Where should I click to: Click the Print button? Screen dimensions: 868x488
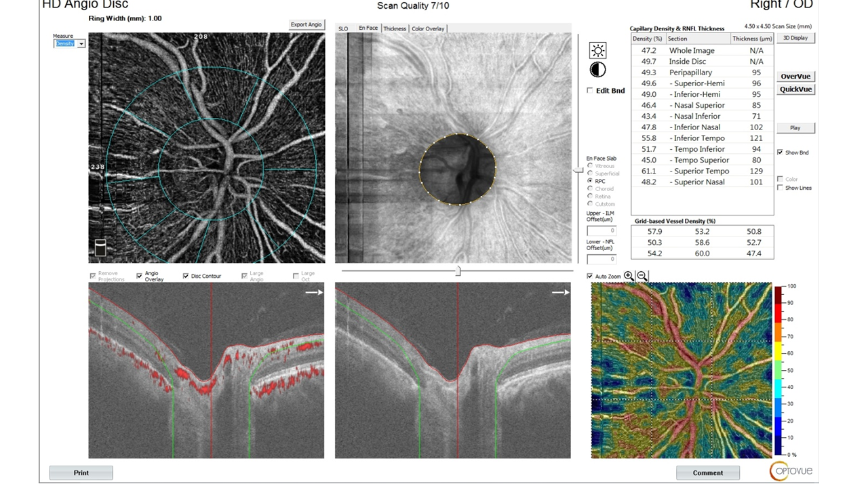(x=81, y=472)
